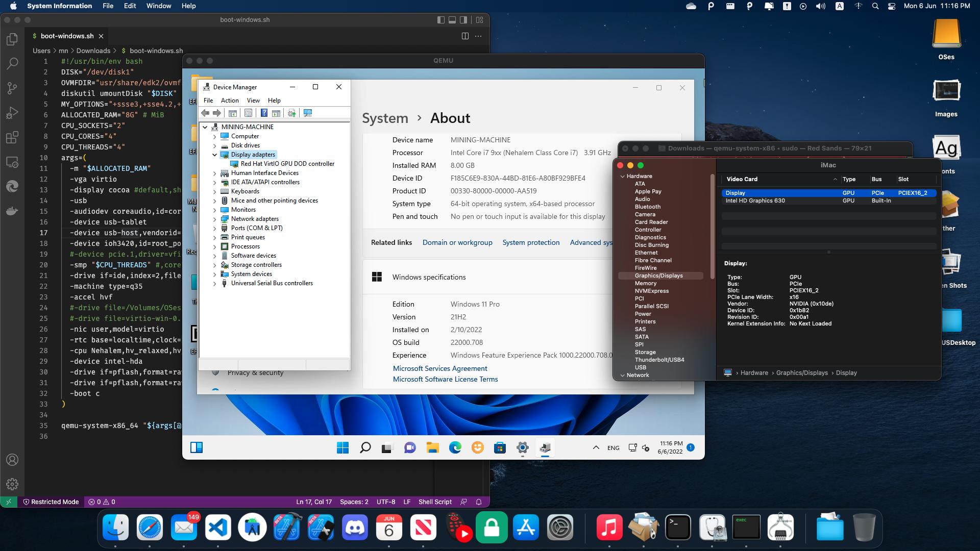Open Domain or workgroup link

click(457, 243)
